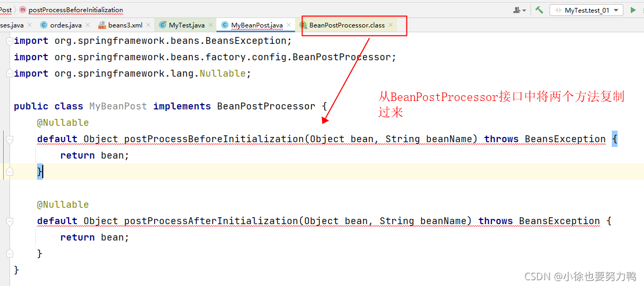Click postProcessBeforeInitialization method name in code
Viewport: 644px width, 286px height.
(x=214, y=139)
